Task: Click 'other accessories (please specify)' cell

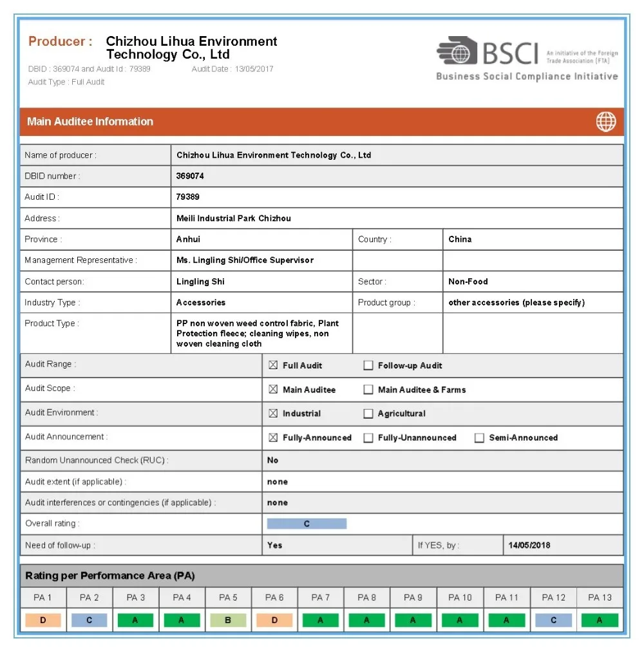Action: tap(533, 302)
